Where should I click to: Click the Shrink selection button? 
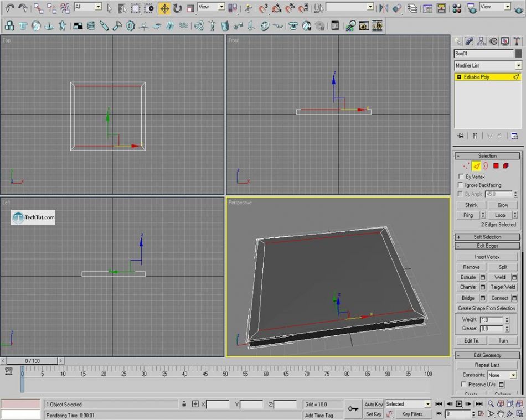click(x=471, y=205)
